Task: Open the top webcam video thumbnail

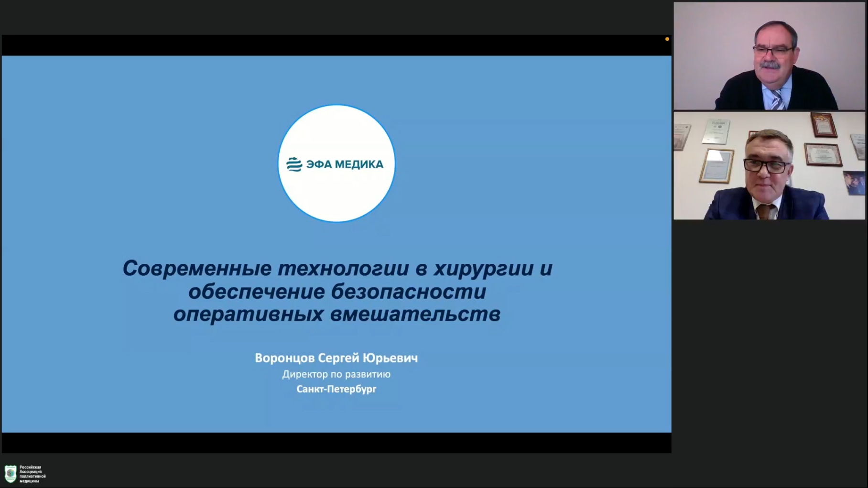Action: (769, 56)
